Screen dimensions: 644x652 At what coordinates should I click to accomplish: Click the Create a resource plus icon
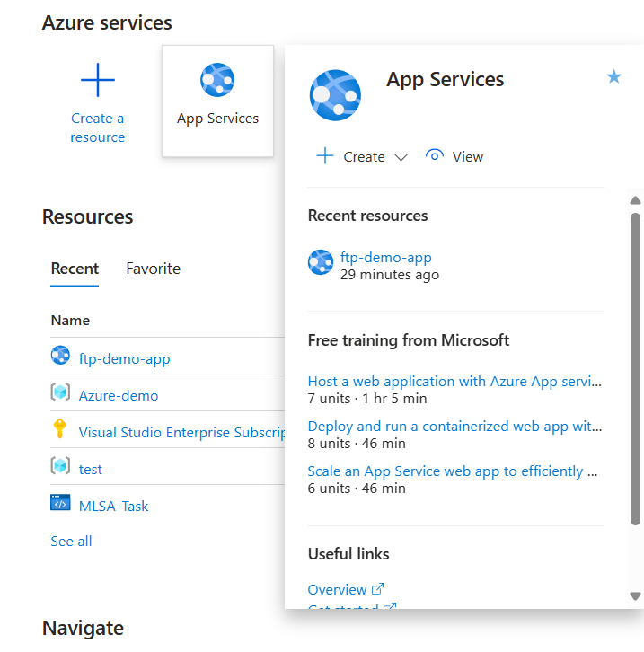tap(98, 80)
